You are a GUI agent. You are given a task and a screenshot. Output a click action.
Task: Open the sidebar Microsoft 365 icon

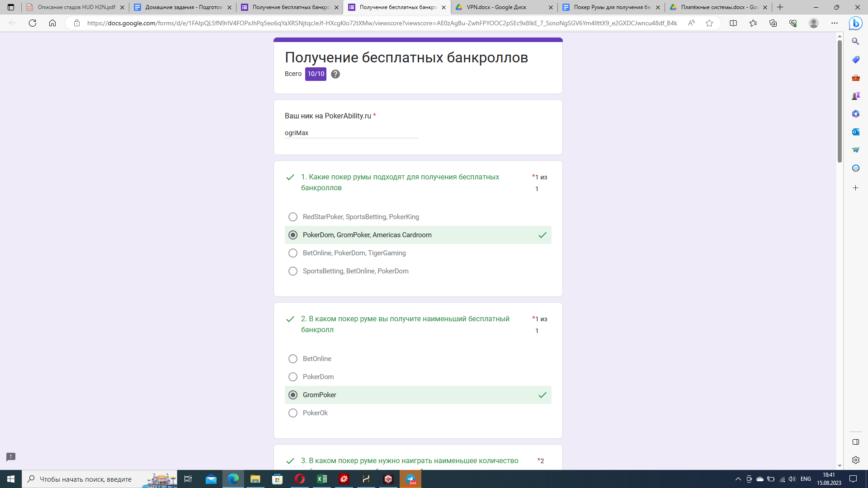(x=855, y=114)
